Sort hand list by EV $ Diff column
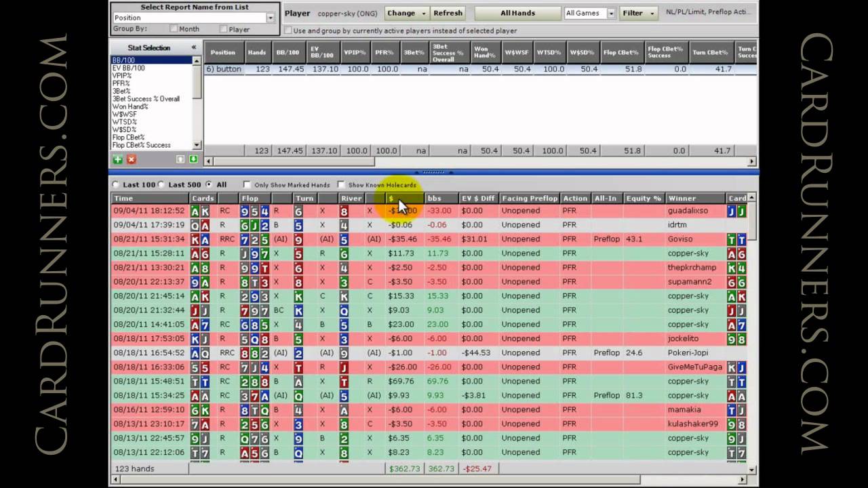Screen dimensions: 868x488 point(479,199)
